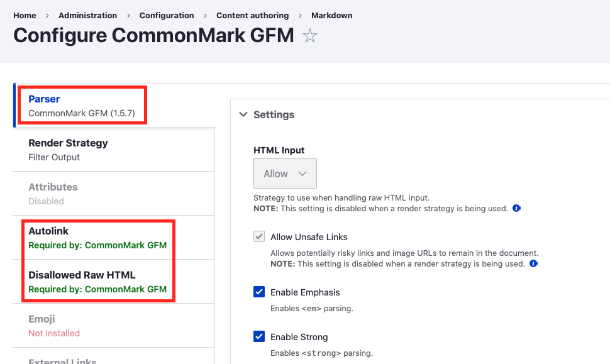The height and width of the screenshot is (364, 610).
Task: Go to Administration breadcrumb
Action: click(x=87, y=16)
